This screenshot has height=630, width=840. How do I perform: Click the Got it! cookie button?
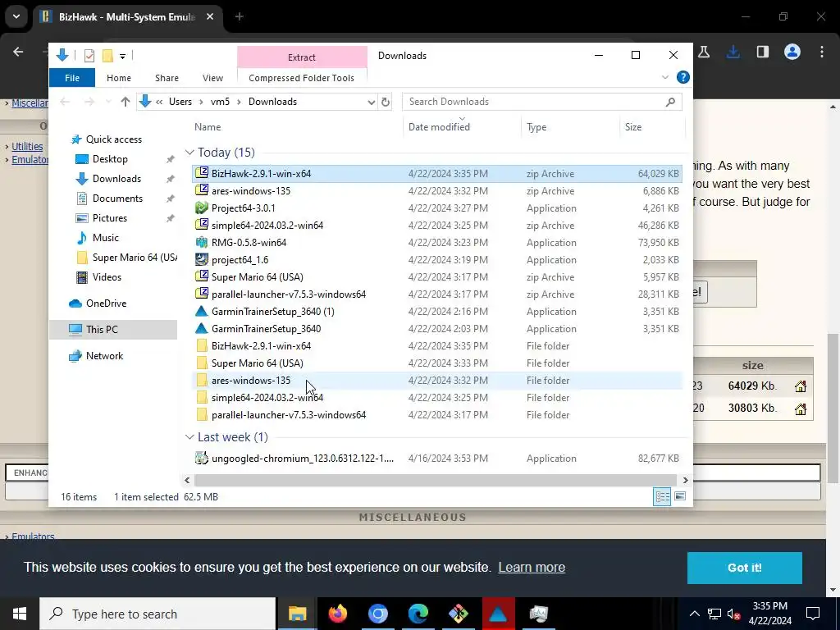click(x=744, y=568)
